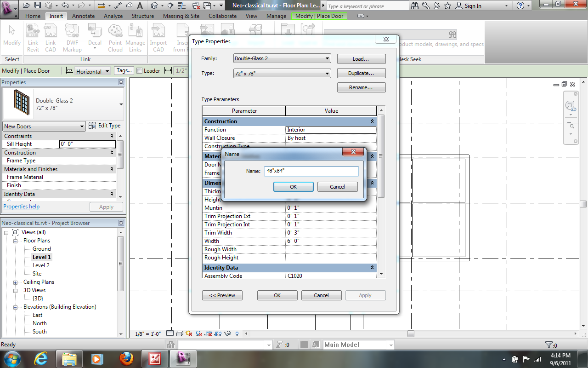
Task: Click the DWF Markup ribbon icon
Action: click(x=72, y=38)
